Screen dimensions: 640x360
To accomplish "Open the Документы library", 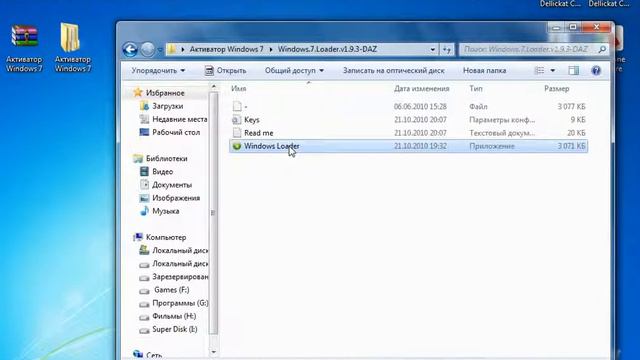I will [172, 185].
